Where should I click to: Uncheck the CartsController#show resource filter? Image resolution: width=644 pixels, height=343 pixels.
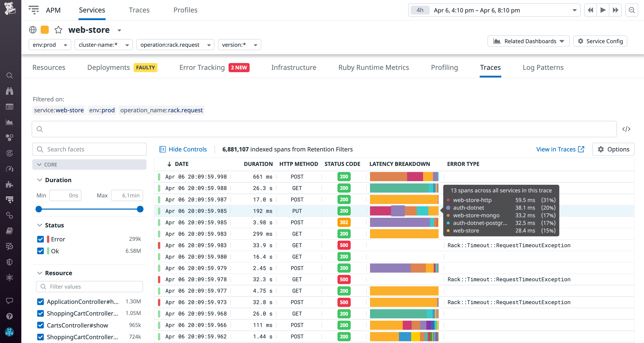tap(41, 325)
